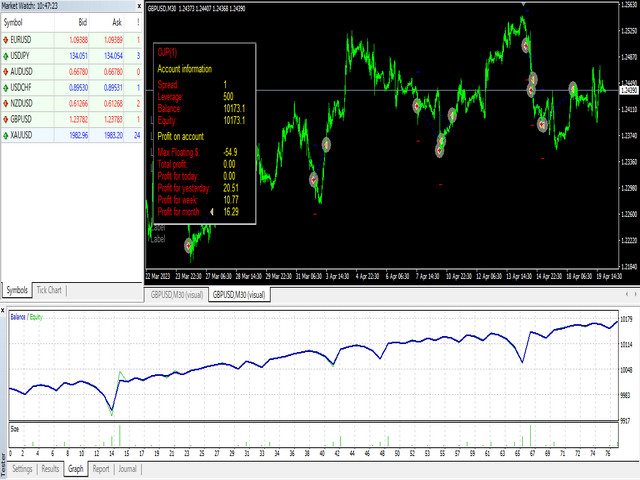Open the tester Journal tab
Image resolution: width=640 pixels, height=480 pixels.
coord(127,469)
